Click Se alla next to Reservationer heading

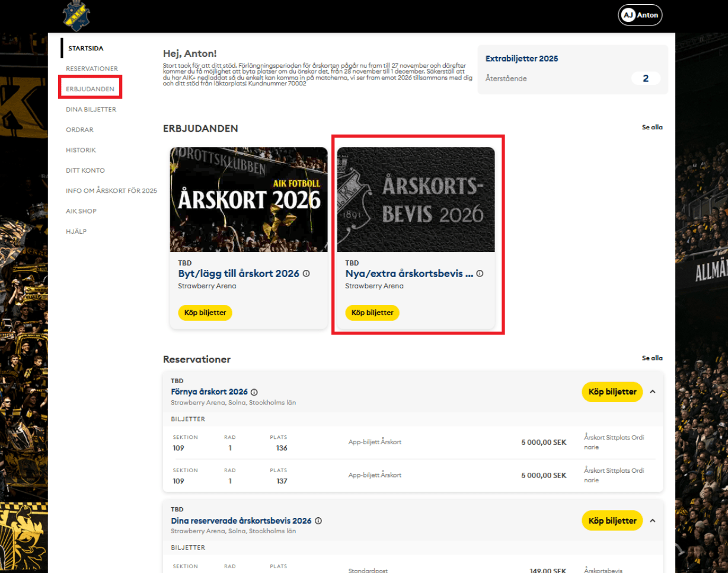(x=652, y=358)
